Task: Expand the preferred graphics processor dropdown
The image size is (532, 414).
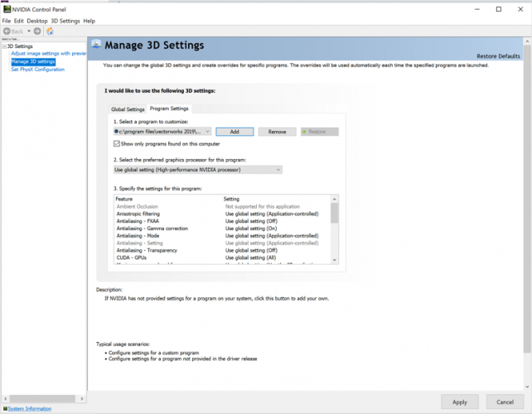Action: point(278,170)
